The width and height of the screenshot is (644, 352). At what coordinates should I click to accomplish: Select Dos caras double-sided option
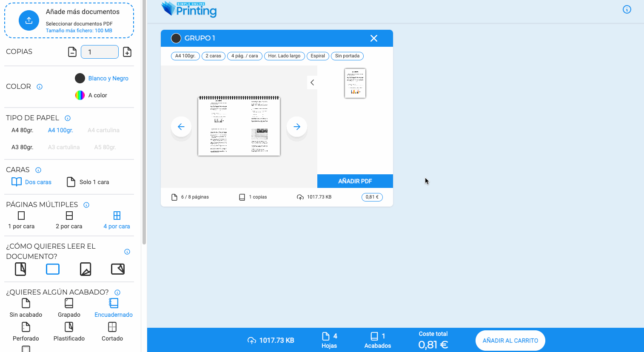31,182
